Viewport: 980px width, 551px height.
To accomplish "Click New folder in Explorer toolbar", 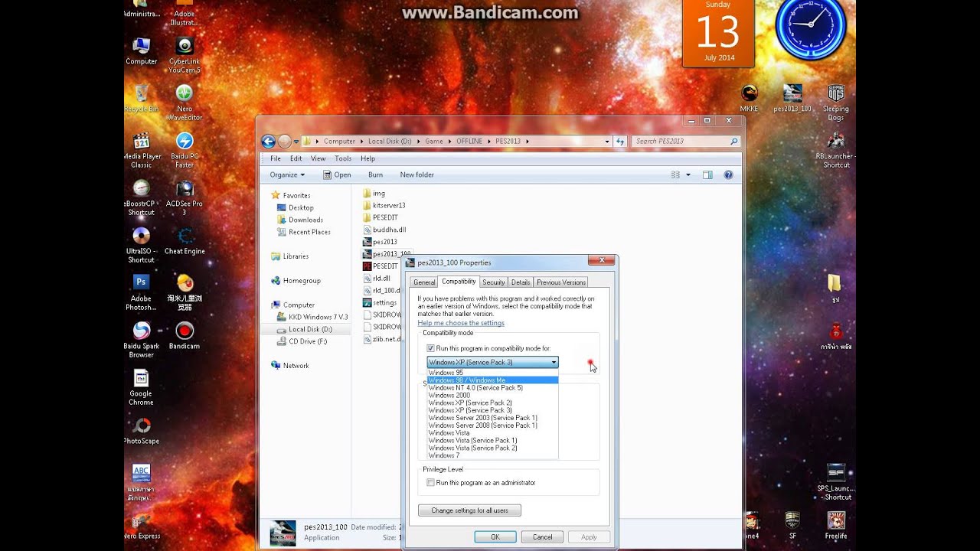I will click(417, 174).
